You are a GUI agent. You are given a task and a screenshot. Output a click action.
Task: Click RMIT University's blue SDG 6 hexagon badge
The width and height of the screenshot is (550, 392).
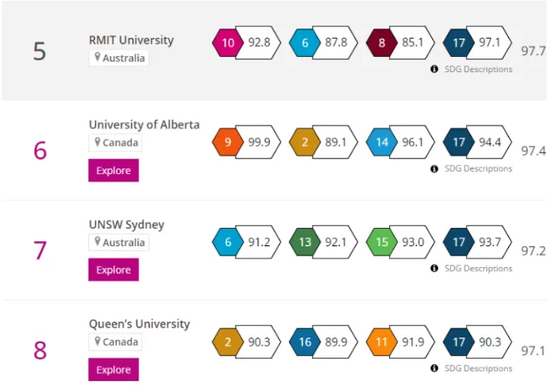pyautogui.click(x=304, y=42)
